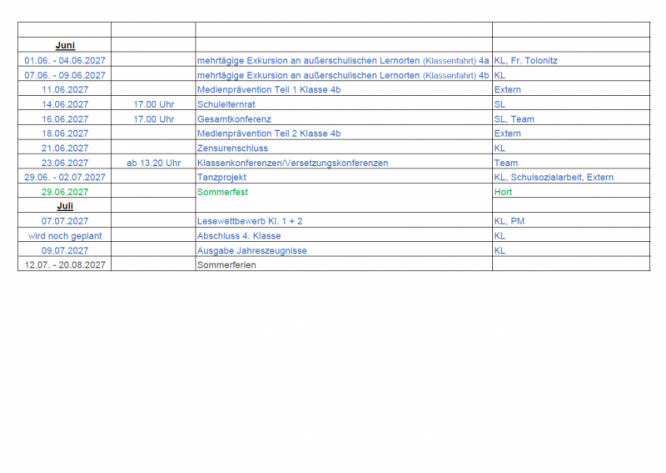This screenshot has height=473, width=666.
Task: Click 'ab 13.20 Uhr' time cell
Action: [x=154, y=163]
